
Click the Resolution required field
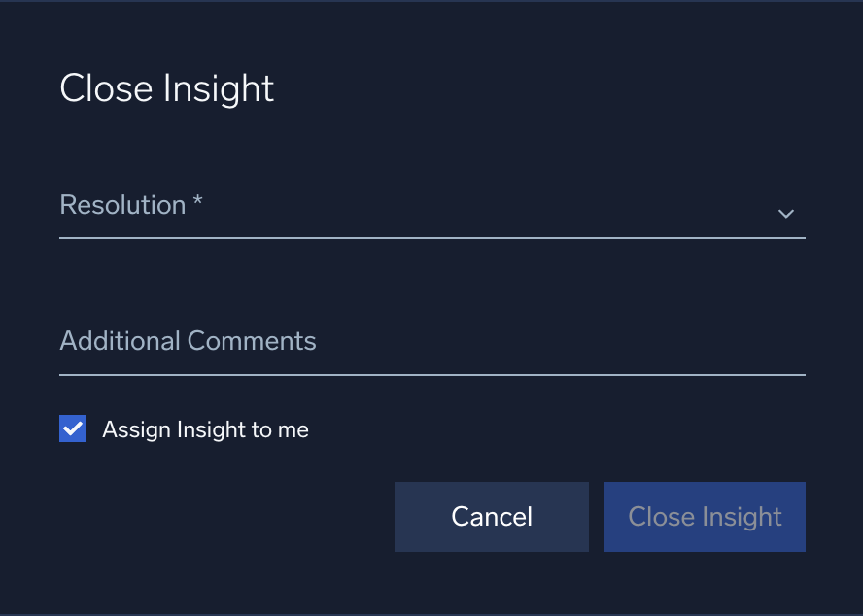(432, 209)
